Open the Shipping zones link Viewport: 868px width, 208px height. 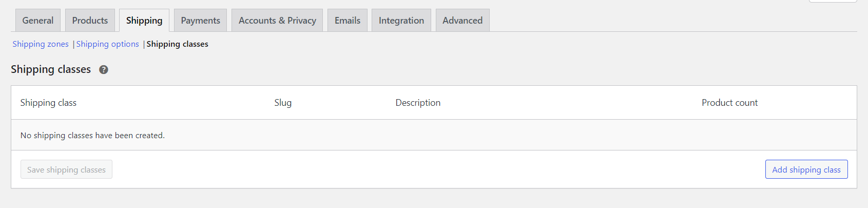click(41, 44)
